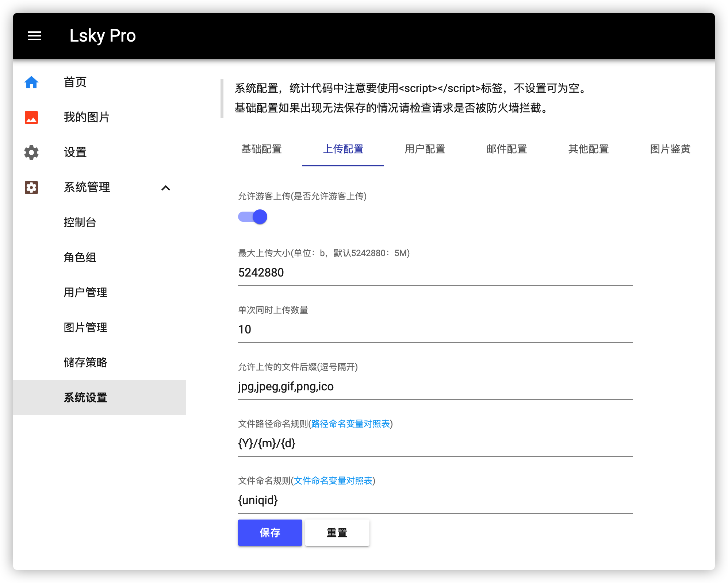
Task: Open the 图片鉴黄 tab
Action: click(670, 149)
